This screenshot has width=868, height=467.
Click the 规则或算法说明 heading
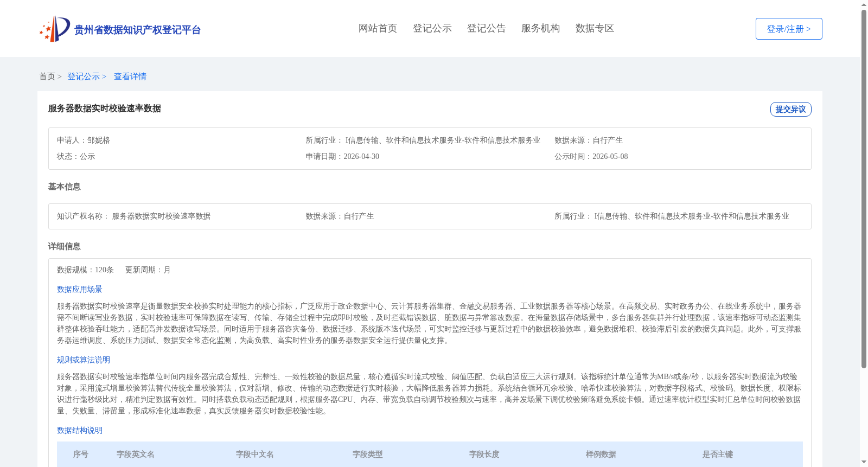[x=84, y=360]
